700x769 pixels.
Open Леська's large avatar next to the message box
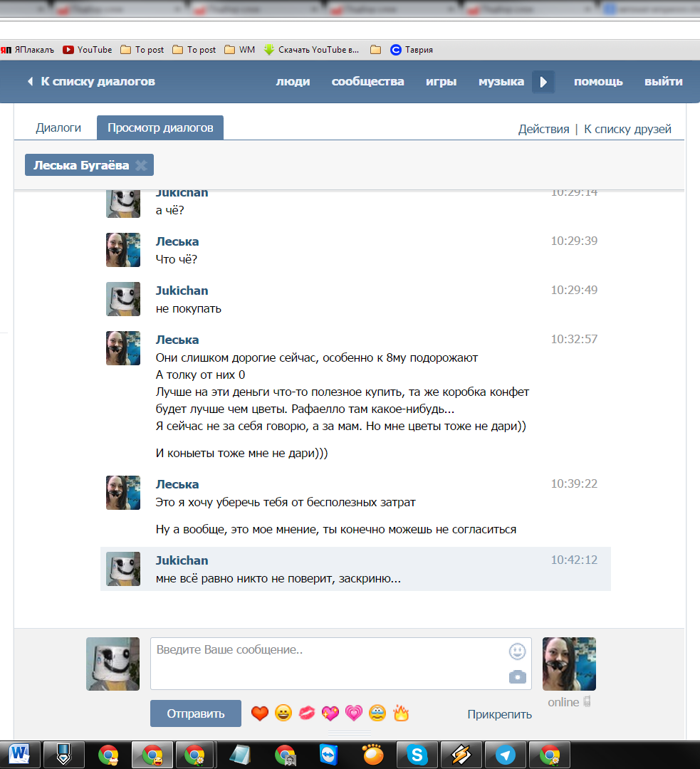pos(569,664)
